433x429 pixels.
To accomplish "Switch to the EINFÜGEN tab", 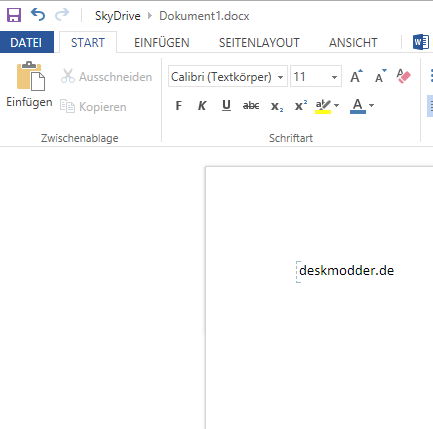I will pos(162,43).
